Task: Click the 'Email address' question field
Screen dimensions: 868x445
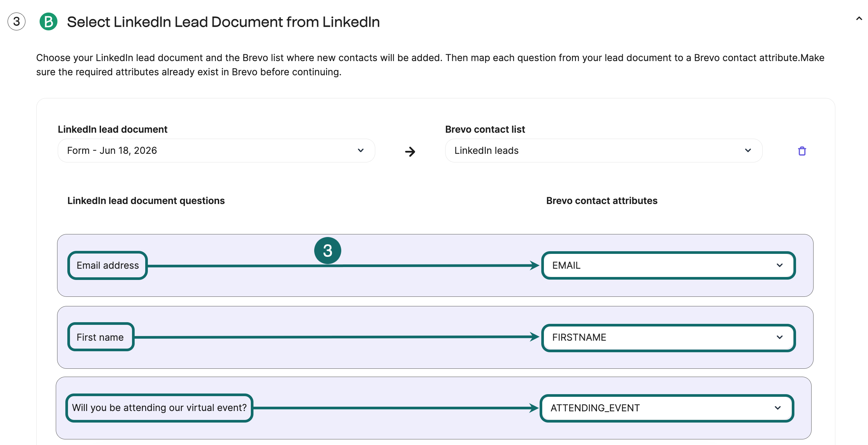Action: tap(108, 265)
